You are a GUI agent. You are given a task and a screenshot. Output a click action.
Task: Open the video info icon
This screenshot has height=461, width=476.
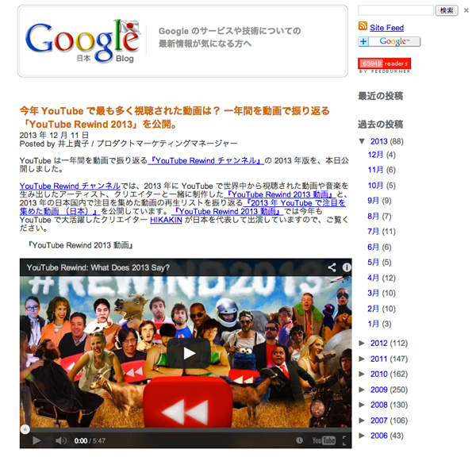346,267
